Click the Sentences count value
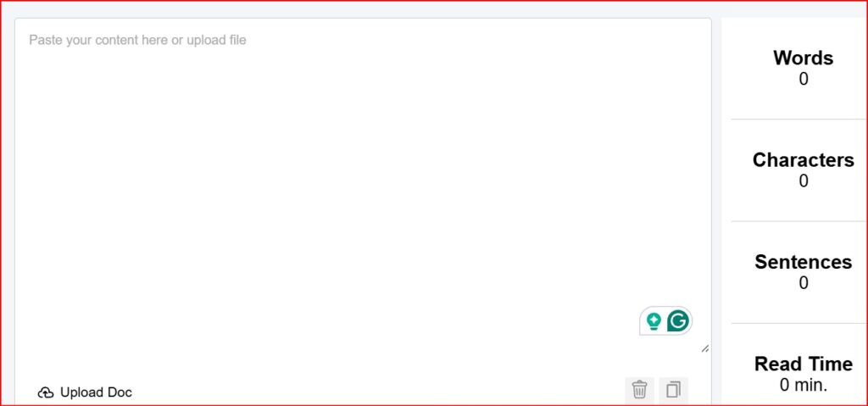 click(x=804, y=283)
